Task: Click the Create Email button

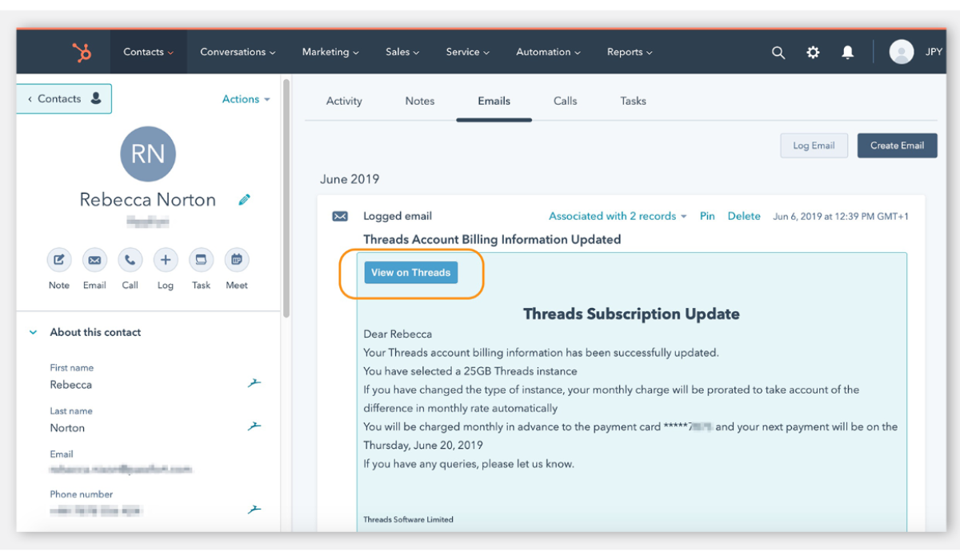Action: [x=898, y=146]
